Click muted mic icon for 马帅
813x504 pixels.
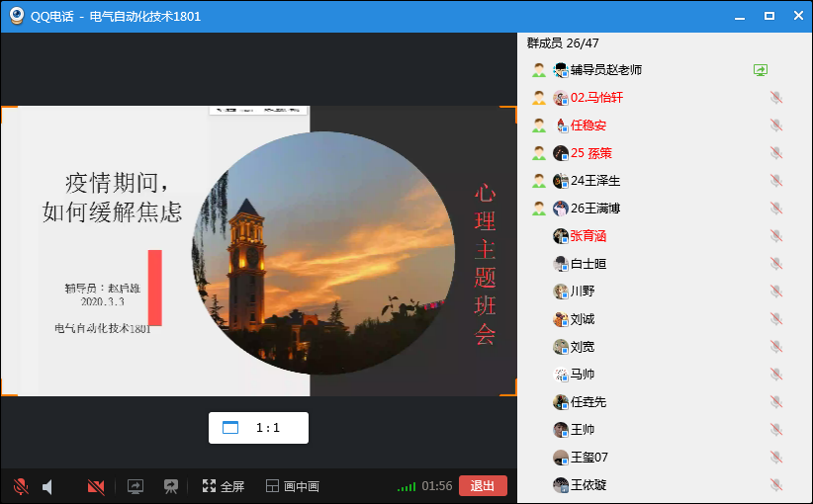point(776,374)
